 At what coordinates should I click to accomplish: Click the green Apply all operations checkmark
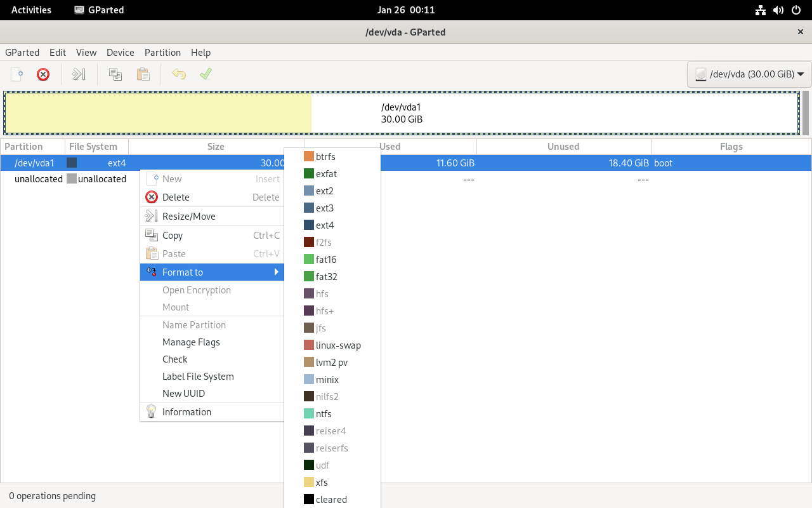[x=206, y=74]
